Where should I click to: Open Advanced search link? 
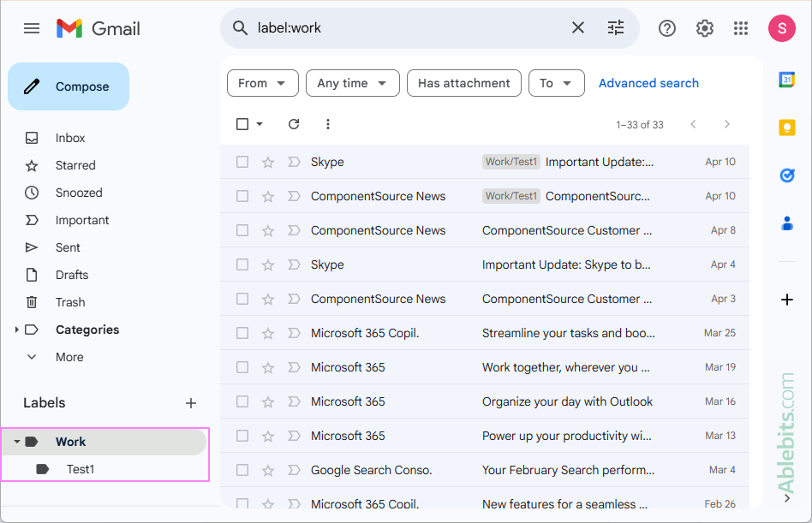tap(648, 83)
